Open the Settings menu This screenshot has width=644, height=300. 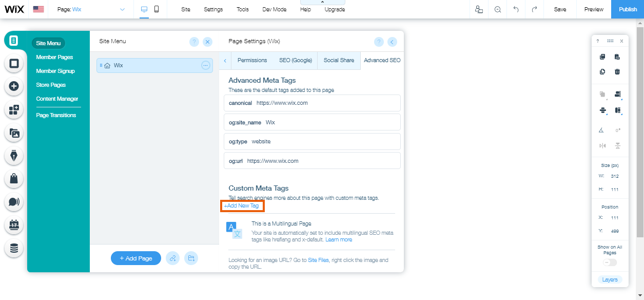[213, 9]
